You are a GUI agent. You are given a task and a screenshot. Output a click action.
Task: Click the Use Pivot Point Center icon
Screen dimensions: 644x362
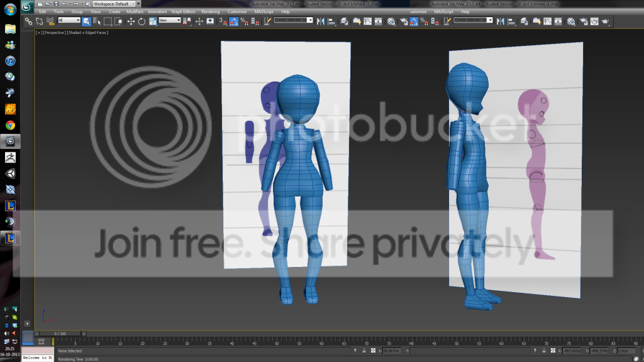(x=186, y=21)
